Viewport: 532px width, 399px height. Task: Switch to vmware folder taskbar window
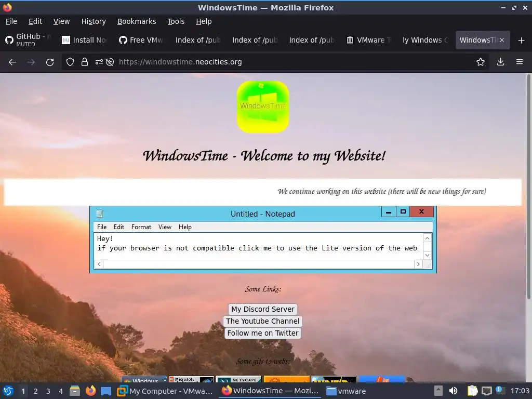346,391
